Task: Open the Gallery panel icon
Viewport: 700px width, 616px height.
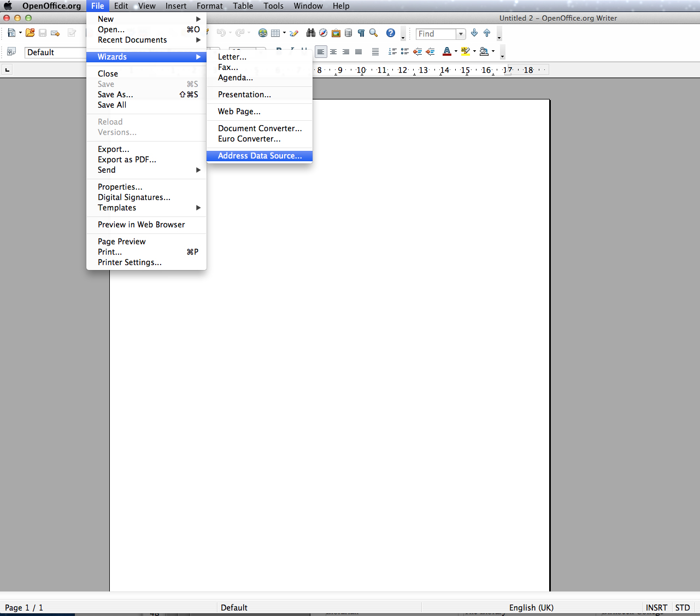Action: pyautogui.click(x=336, y=32)
